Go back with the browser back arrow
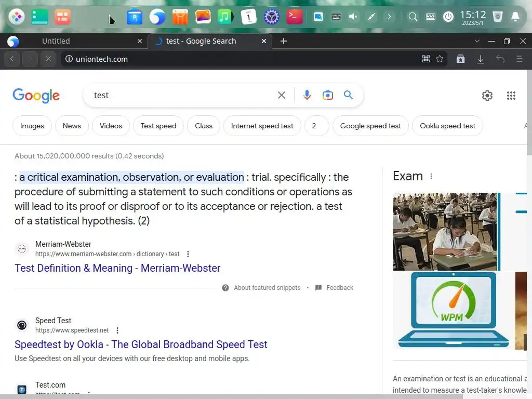The width and height of the screenshot is (532, 399). click(12, 59)
